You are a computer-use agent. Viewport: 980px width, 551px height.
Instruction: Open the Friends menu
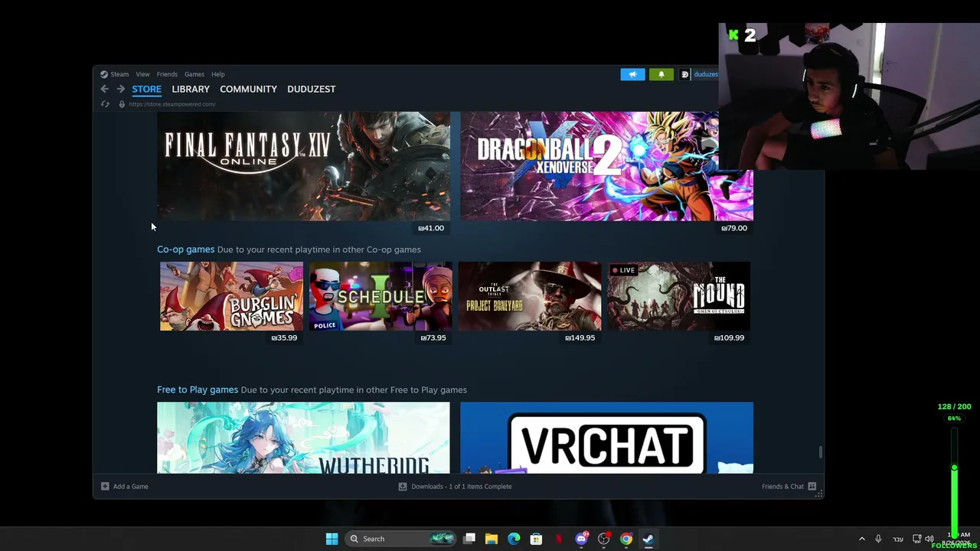click(167, 74)
